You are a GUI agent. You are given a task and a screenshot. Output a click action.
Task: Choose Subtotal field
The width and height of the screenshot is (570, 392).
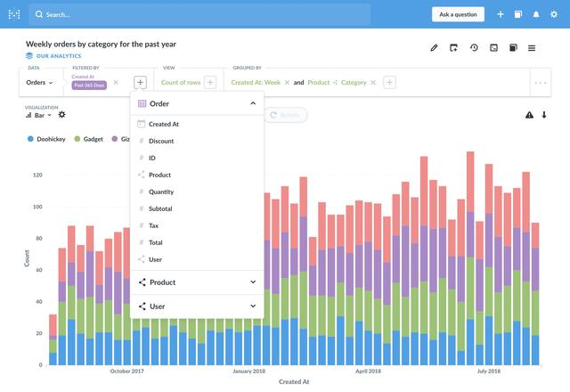(x=197, y=208)
